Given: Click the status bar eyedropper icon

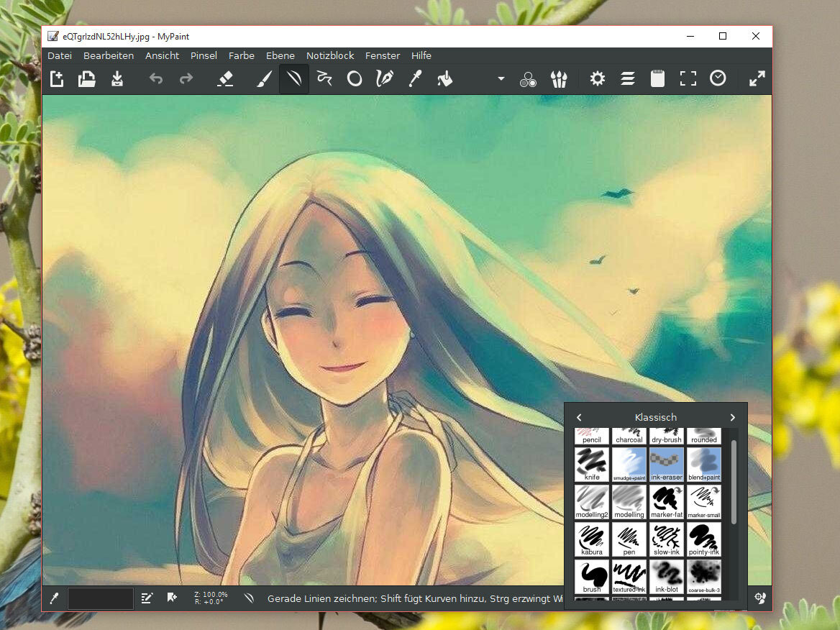Looking at the screenshot, I should [x=54, y=598].
